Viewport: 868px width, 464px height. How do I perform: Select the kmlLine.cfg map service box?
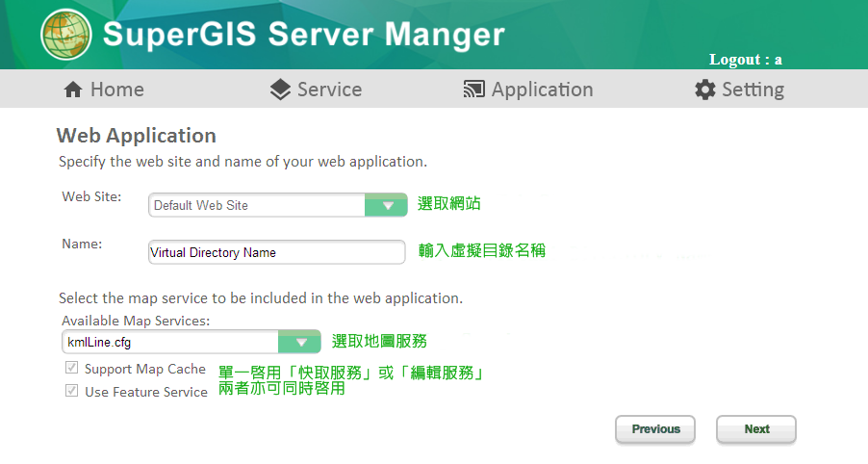[169, 342]
